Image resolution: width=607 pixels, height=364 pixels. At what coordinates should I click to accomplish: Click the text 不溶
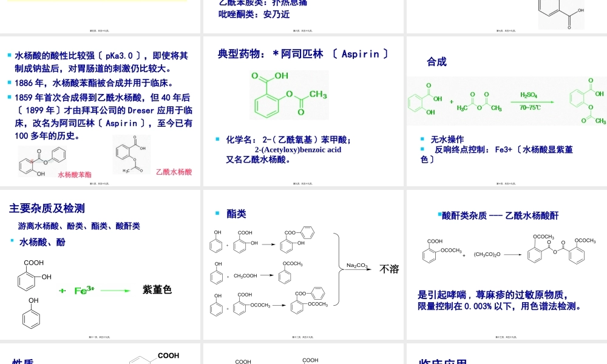coord(389,269)
